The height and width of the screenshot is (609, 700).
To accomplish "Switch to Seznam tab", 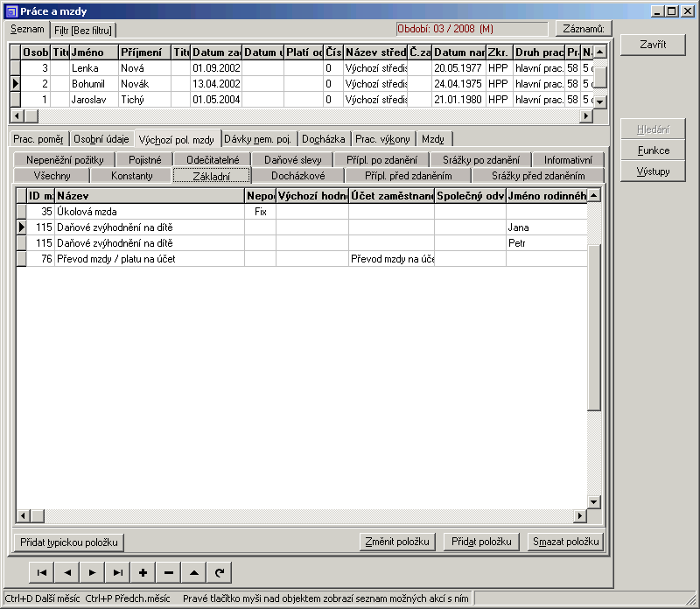I will (x=27, y=30).
